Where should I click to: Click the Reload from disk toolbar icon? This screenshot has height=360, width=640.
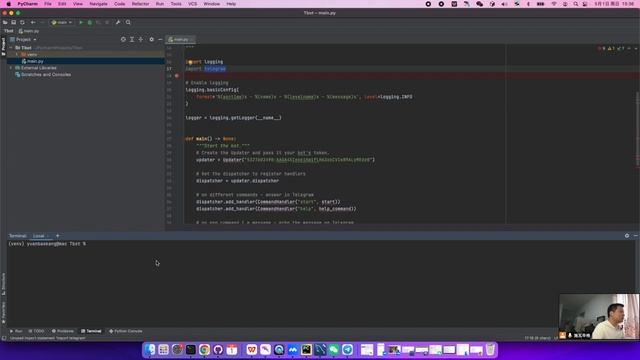click(22, 22)
